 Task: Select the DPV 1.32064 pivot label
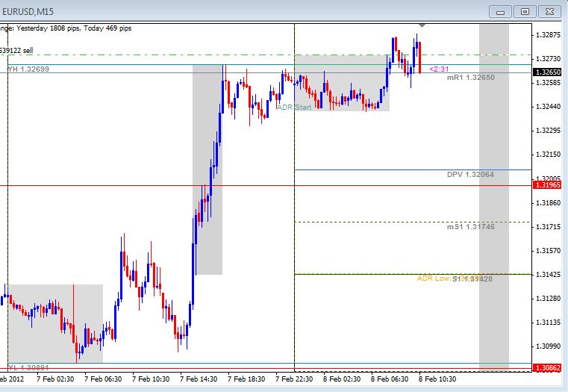[x=470, y=174]
